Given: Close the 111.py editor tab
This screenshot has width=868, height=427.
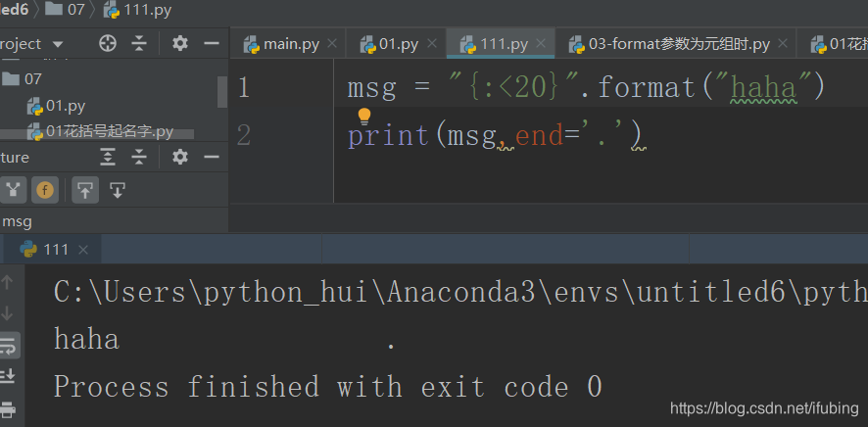Looking at the screenshot, I should (542, 43).
